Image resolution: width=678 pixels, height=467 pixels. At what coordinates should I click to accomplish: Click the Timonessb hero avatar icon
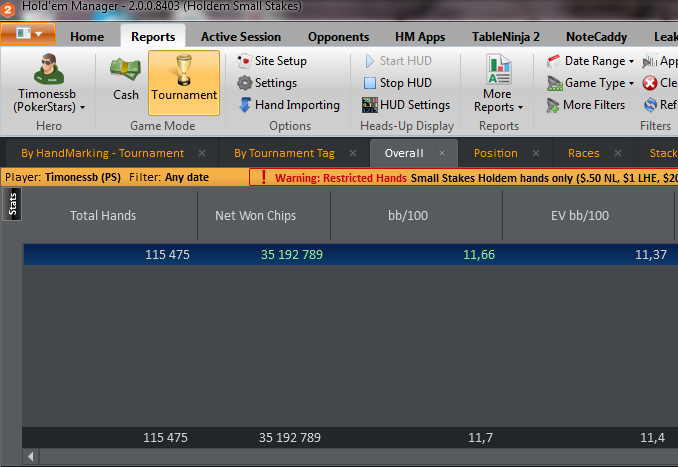pyautogui.click(x=49, y=69)
